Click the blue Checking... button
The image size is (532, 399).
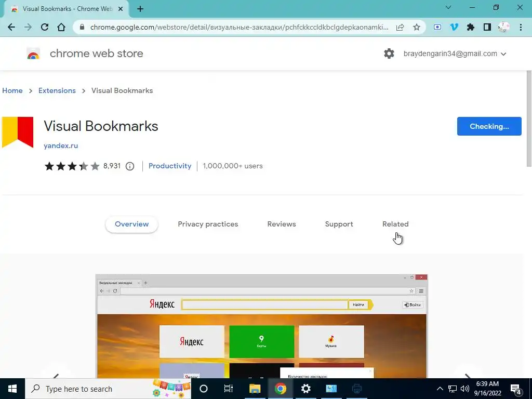[x=489, y=126]
